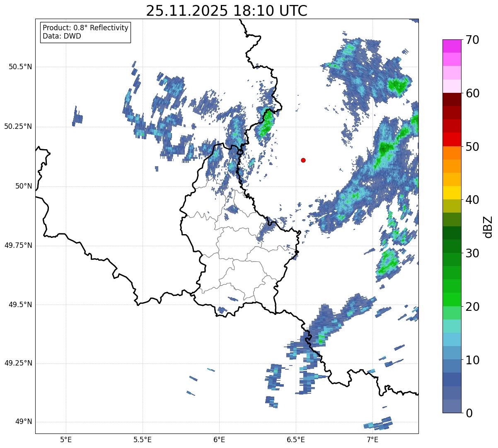Viewport: 498px width, 448px height.
Task: Pick the bright green swatch above 20 dBZ
Action: click(x=452, y=299)
